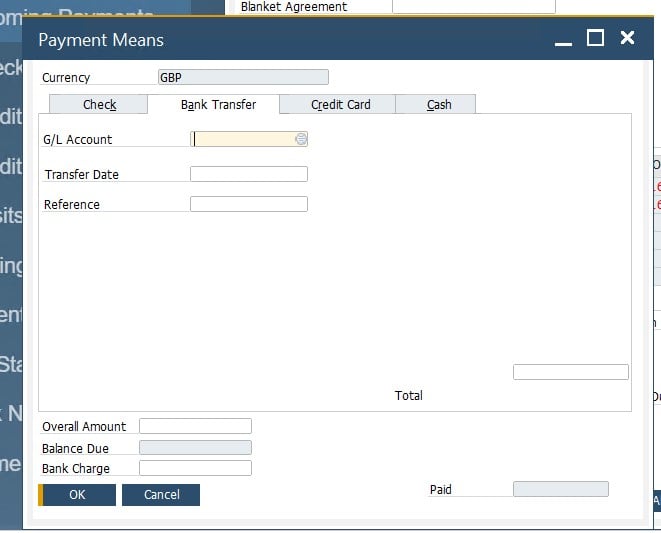This screenshot has height=533, width=661.
Task: Click the Bank Charge field
Action: click(195, 468)
